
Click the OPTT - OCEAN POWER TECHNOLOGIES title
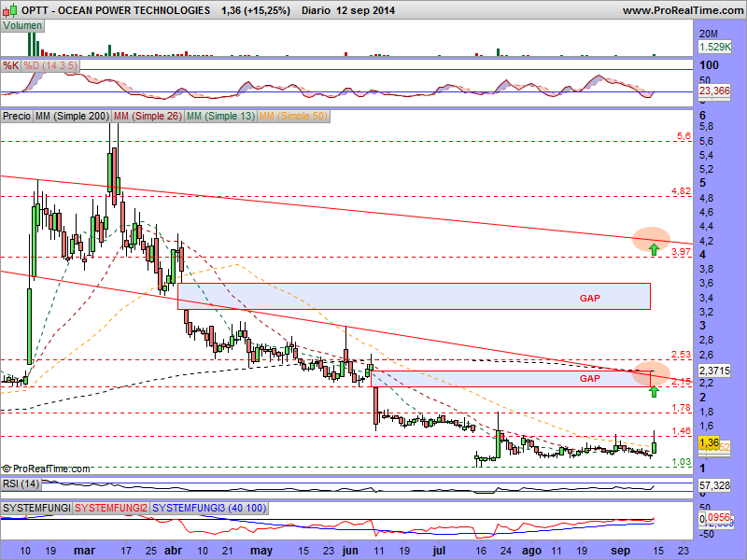[116, 10]
